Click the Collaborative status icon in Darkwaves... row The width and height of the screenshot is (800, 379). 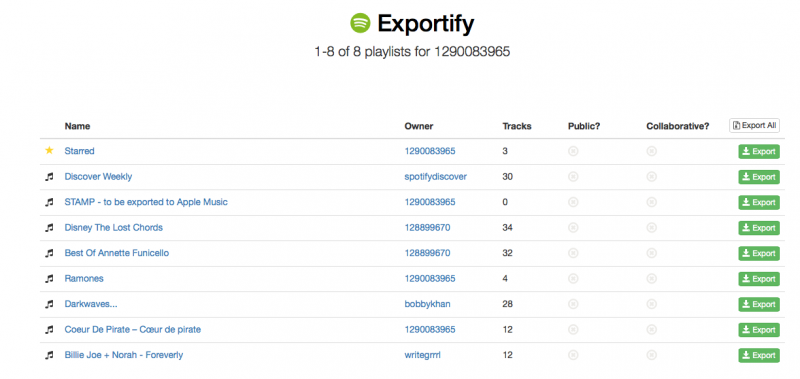click(x=652, y=304)
